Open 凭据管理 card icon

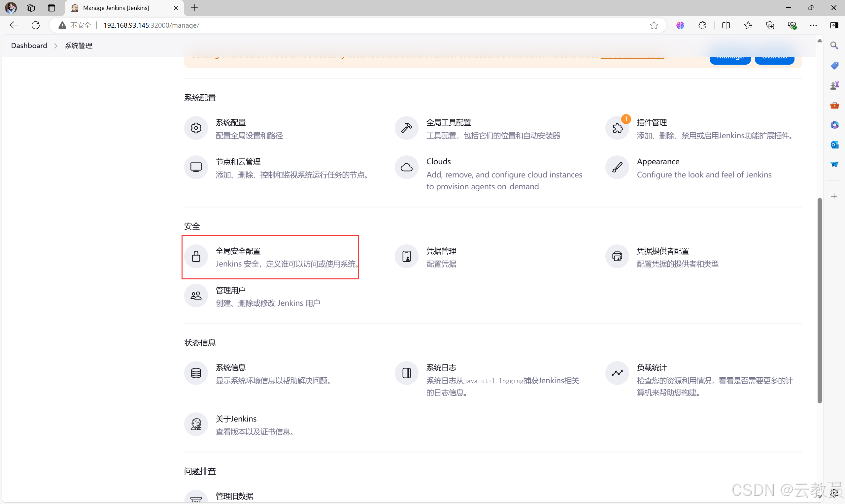point(406,256)
